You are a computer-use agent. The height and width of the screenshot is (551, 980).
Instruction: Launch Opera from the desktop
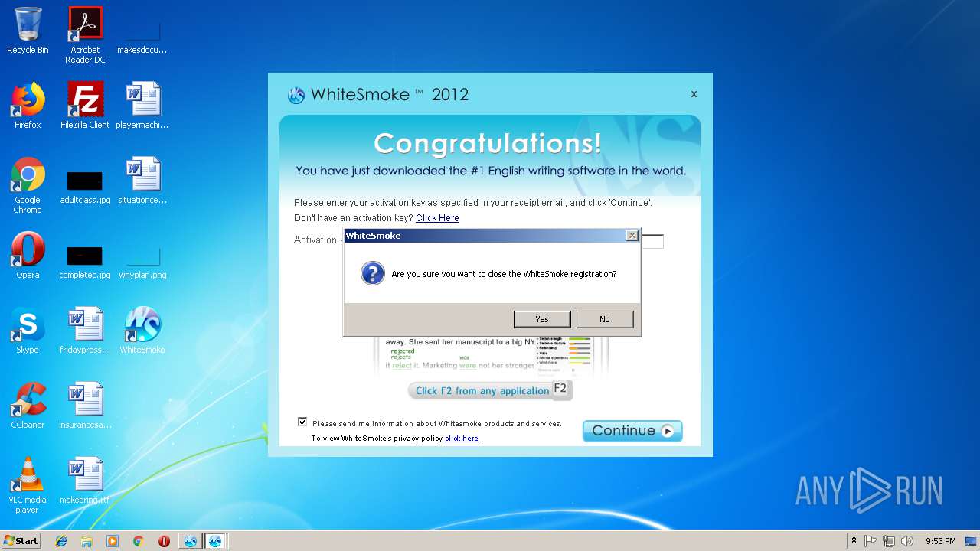[x=28, y=256]
